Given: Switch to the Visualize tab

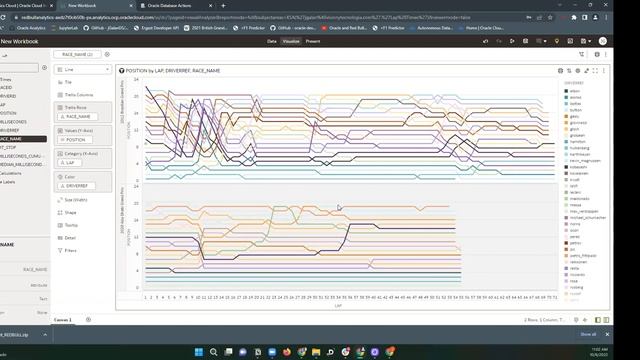Looking at the screenshot, I should pyautogui.click(x=291, y=41).
